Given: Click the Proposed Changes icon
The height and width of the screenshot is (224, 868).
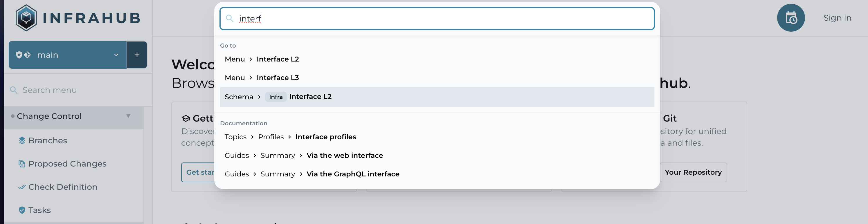Looking at the screenshot, I should click(22, 164).
